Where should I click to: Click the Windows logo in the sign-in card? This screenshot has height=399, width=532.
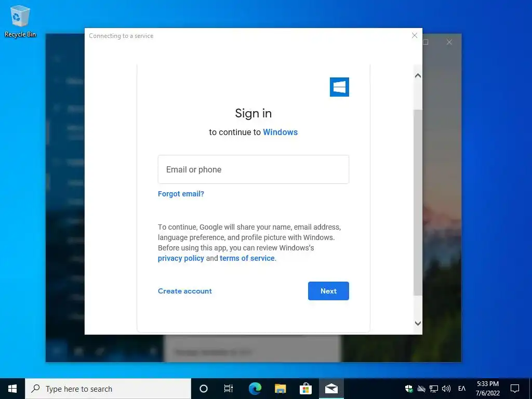click(339, 87)
